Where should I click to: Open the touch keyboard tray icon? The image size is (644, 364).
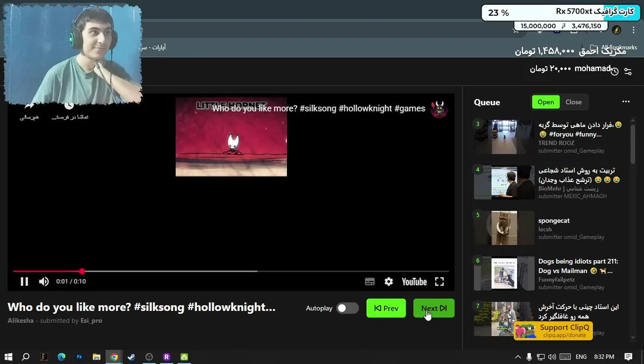[x=565, y=357]
